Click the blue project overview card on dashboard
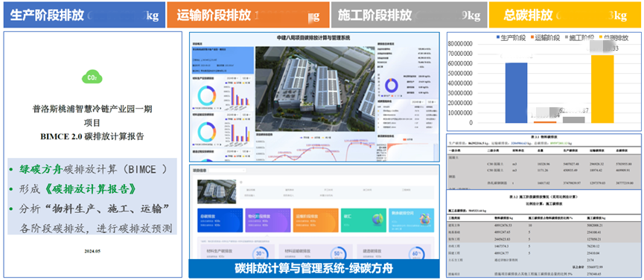The width and height of the screenshot is (644, 280). (223, 60)
